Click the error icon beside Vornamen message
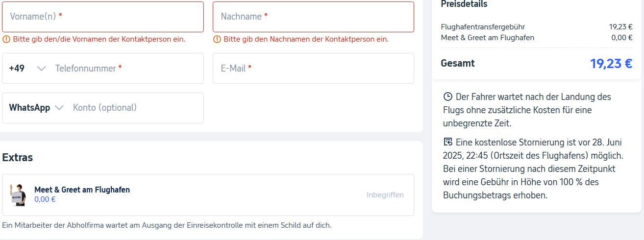This screenshot has height=240, width=644. [6, 39]
